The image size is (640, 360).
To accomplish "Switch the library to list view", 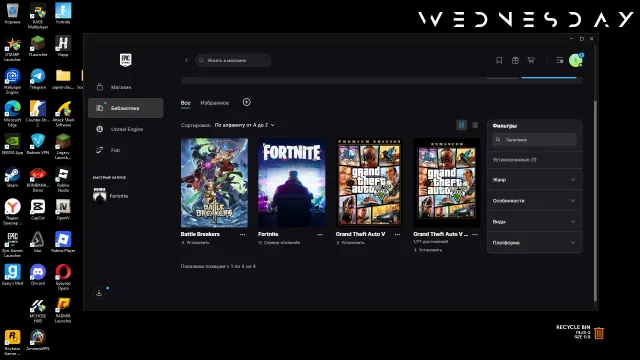I will click(x=475, y=125).
